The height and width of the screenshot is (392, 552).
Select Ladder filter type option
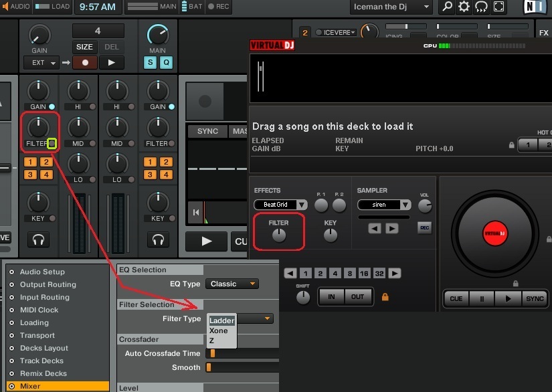pyautogui.click(x=221, y=320)
